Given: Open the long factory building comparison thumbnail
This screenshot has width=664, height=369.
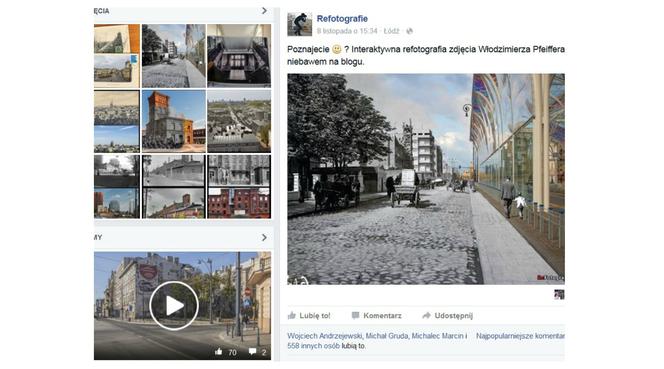Looking at the screenshot, I should pyautogui.click(x=174, y=186).
